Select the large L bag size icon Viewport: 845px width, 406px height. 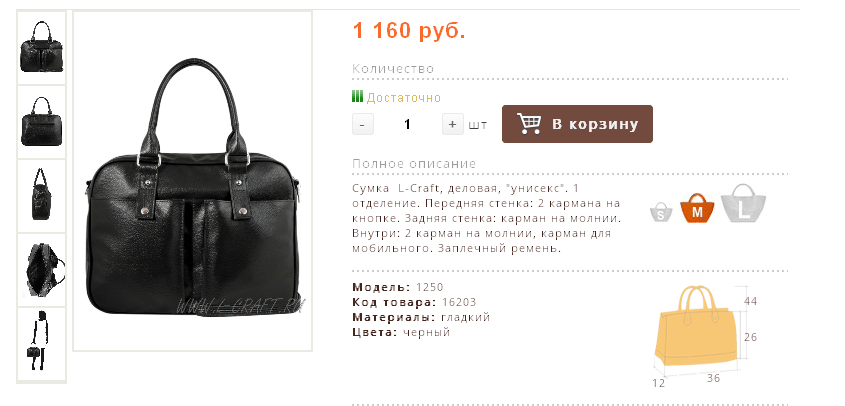point(744,203)
